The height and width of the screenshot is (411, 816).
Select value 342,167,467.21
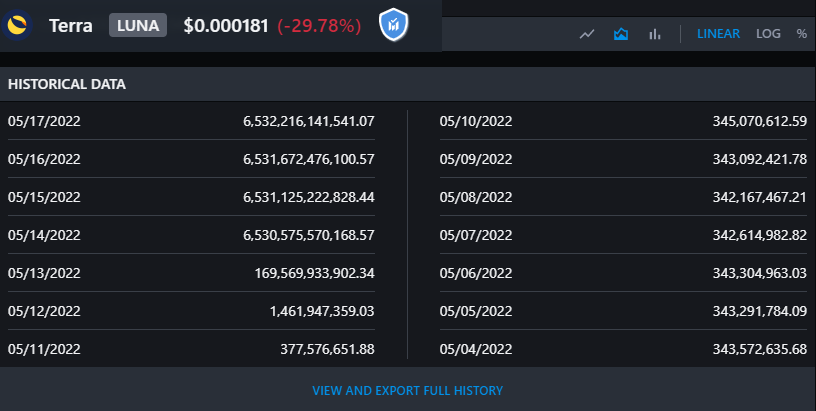click(x=760, y=197)
